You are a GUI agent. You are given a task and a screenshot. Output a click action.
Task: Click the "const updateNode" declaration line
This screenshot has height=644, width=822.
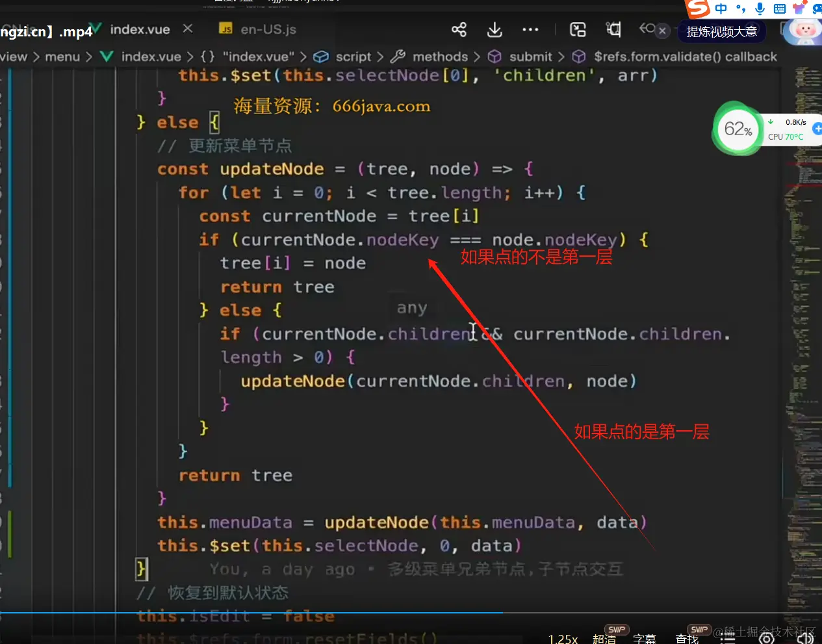[x=346, y=169]
